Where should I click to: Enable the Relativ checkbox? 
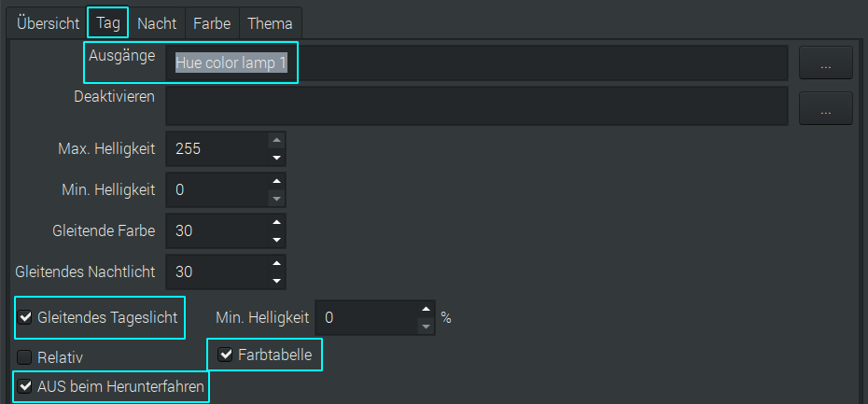point(25,356)
